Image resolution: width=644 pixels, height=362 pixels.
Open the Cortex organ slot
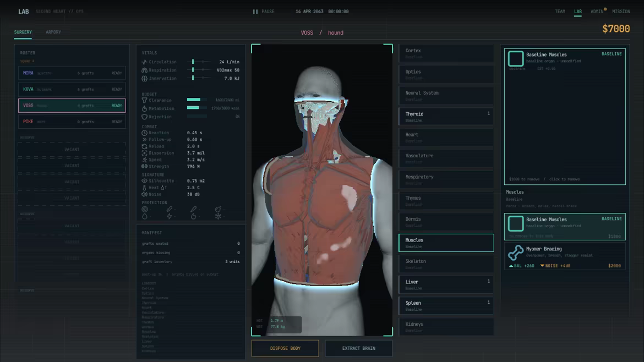pos(446,53)
